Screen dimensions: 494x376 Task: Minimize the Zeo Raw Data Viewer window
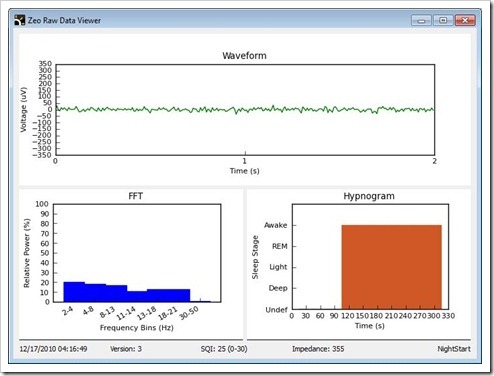click(x=421, y=20)
